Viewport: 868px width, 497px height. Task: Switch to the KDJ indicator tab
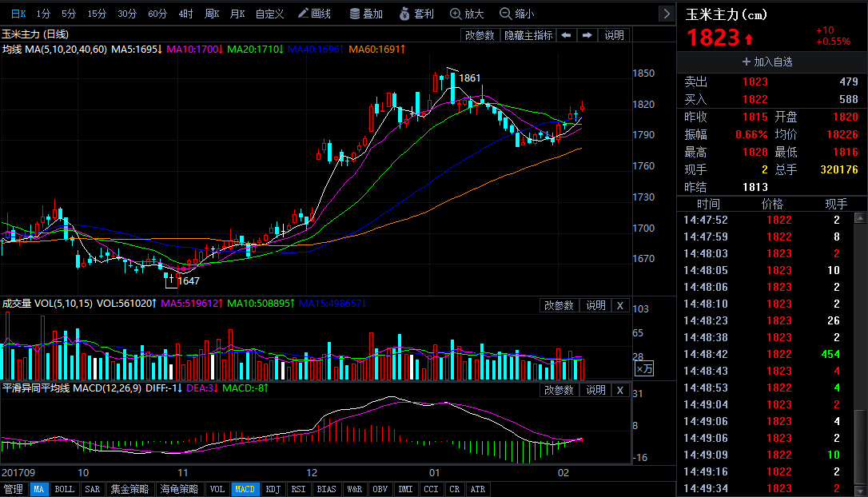click(x=273, y=489)
